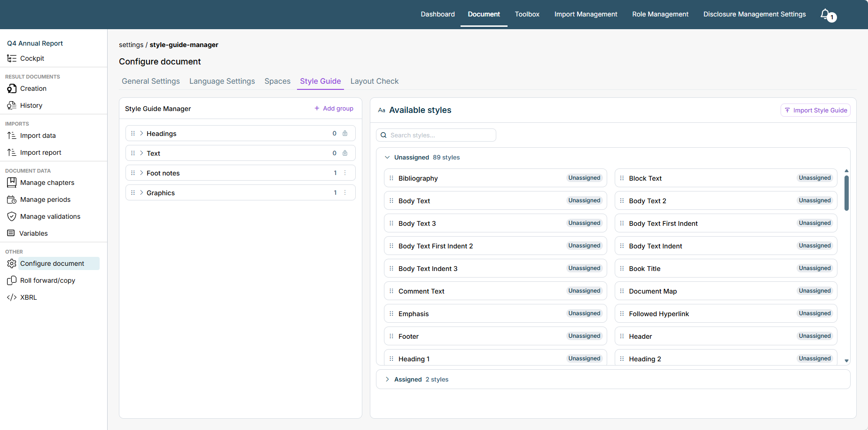Image resolution: width=868 pixels, height=430 pixels.
Task: Click Unassigned badge on Header style
Action: (x=814, y=336)
